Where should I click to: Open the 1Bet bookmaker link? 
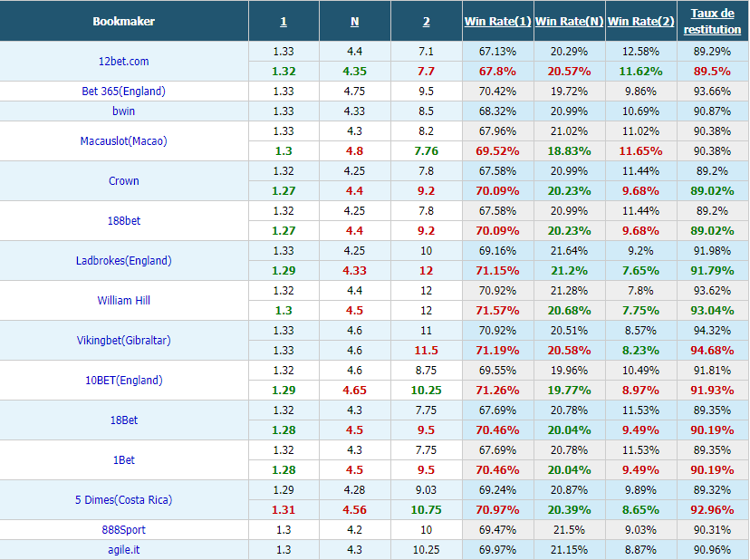[x=124, y=460]
